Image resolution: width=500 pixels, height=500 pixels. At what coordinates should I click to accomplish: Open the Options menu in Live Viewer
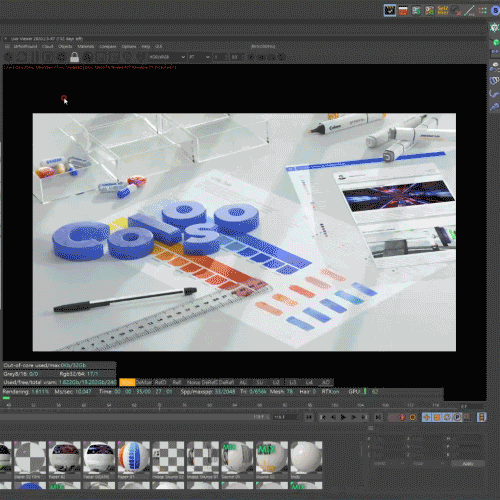tap(129, 47)
